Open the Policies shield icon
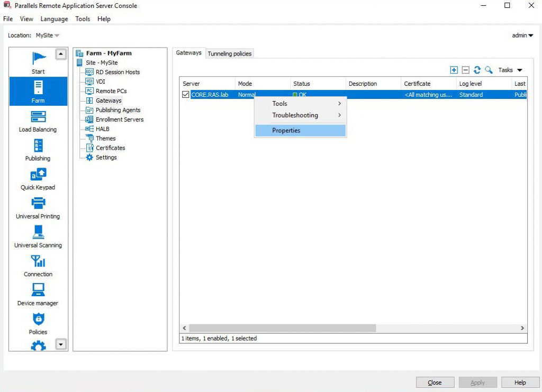The image size is (542, 392). (x=38, y=319)
